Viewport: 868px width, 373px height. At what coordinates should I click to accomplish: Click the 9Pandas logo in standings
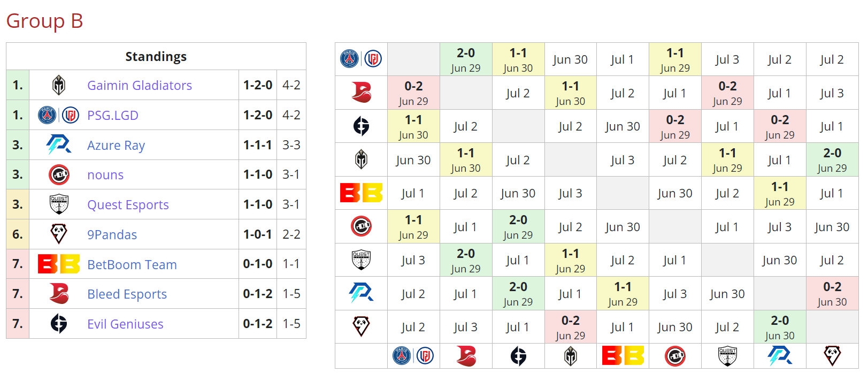tap(59, 234)
